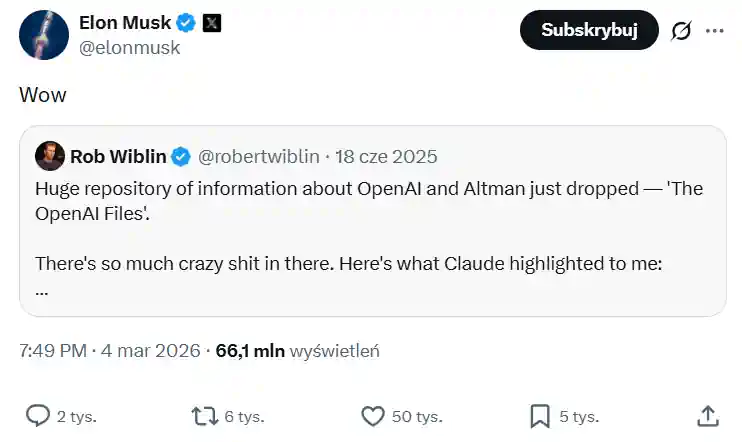Click the 18 cze 2025 quoted date
The height and width of the screenshot is (442, 742).
click(x=386, y=157)
